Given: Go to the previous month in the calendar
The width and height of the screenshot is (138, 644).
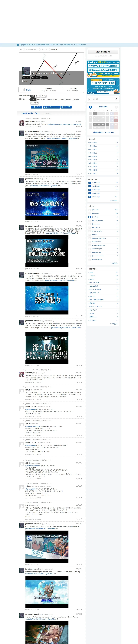Looking at the screenshot, I should pyautogui.click(x=90, y=107).
